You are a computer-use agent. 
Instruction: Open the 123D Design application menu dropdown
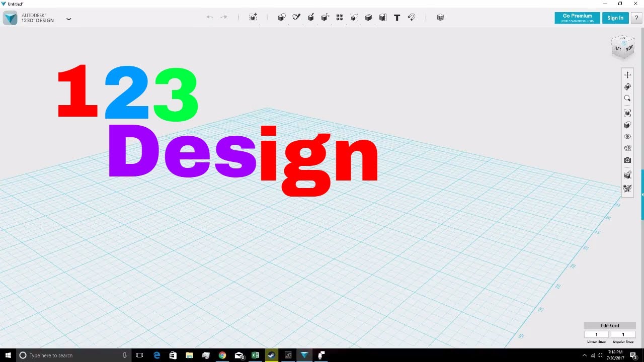click(69, 19)
